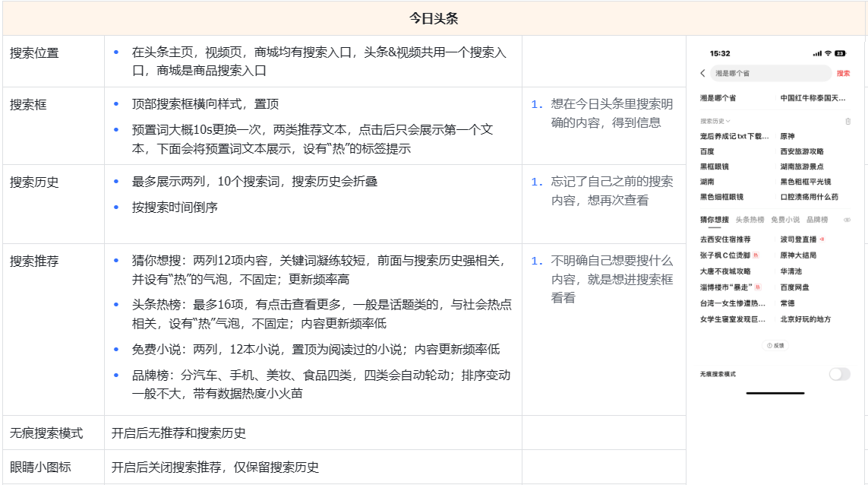Image resolution: width=868 pixels, height=485 pixels.
Task: Select history item 原神
Action: (788, 136)
